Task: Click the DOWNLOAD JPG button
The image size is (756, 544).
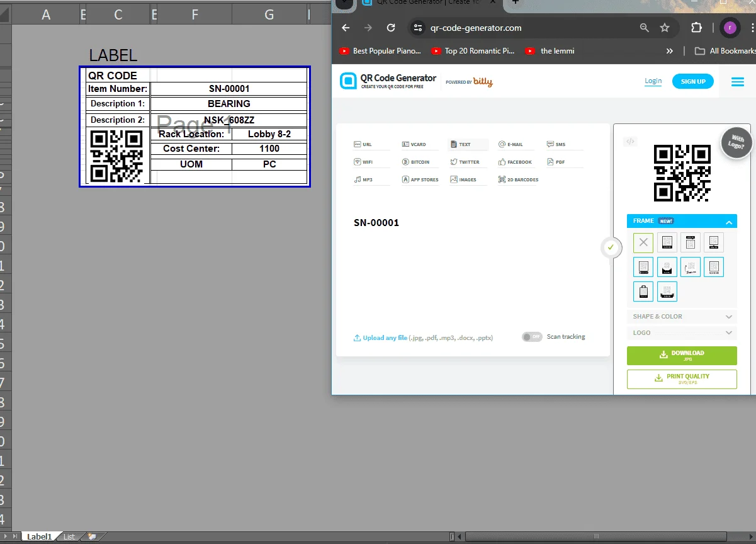Action: tap(682, 356)
